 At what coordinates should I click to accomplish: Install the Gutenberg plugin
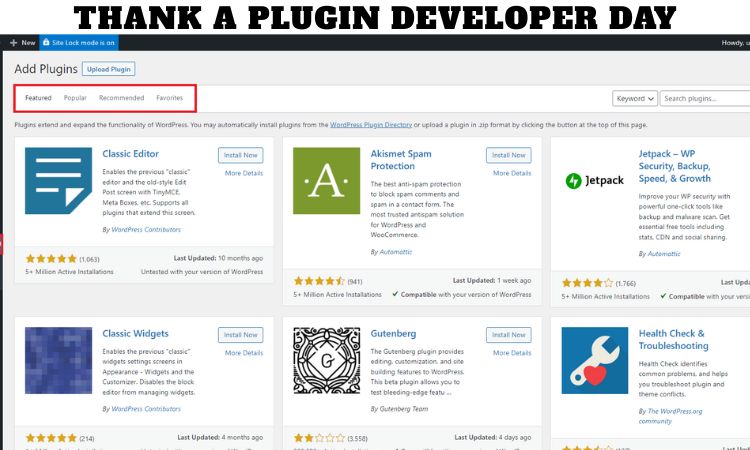(508, 335)
